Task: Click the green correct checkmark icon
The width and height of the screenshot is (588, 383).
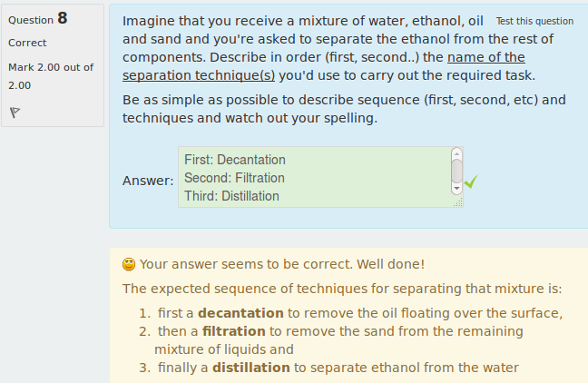Action: click(x=471, y=182)
